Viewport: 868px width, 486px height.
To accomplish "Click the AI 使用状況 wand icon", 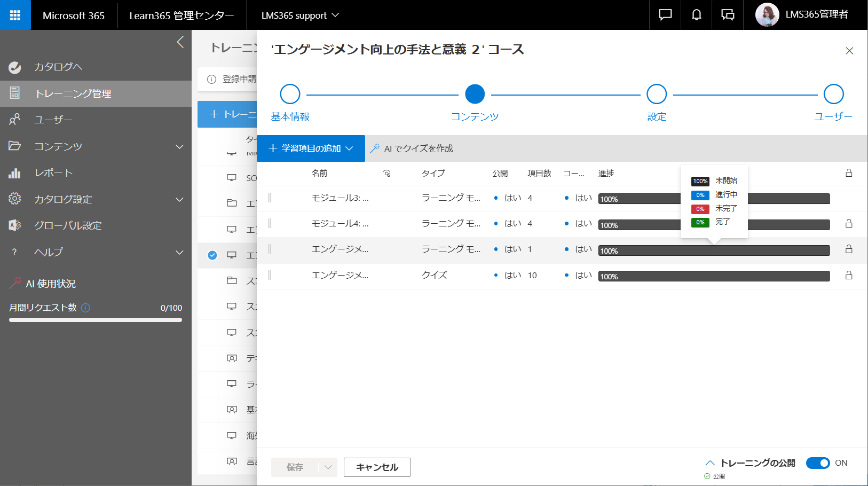I will point(15,283).
